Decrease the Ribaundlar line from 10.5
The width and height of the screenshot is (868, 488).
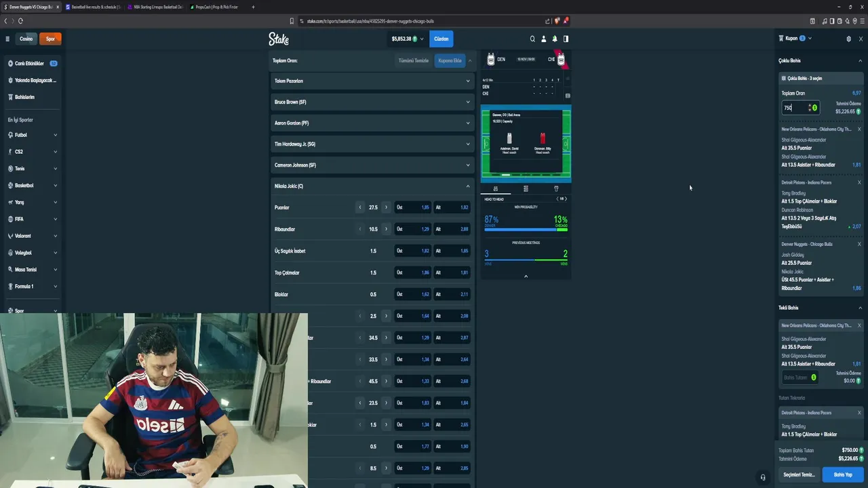tap(360, 229)
